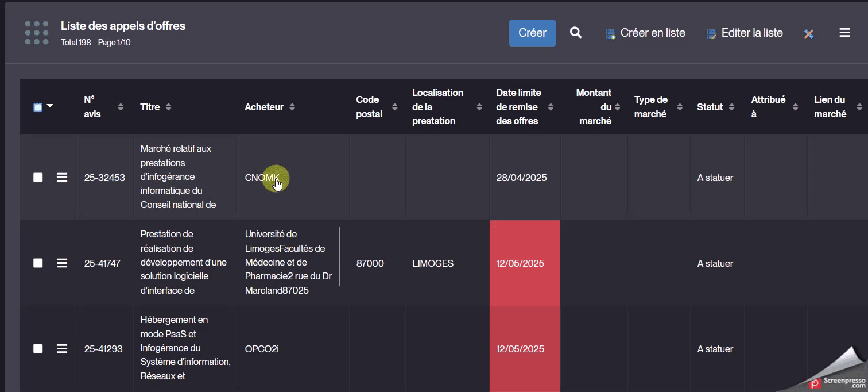868x392 pixels.
Task: Expand the select-all dropdown arrow
Action: pos(50,106)
